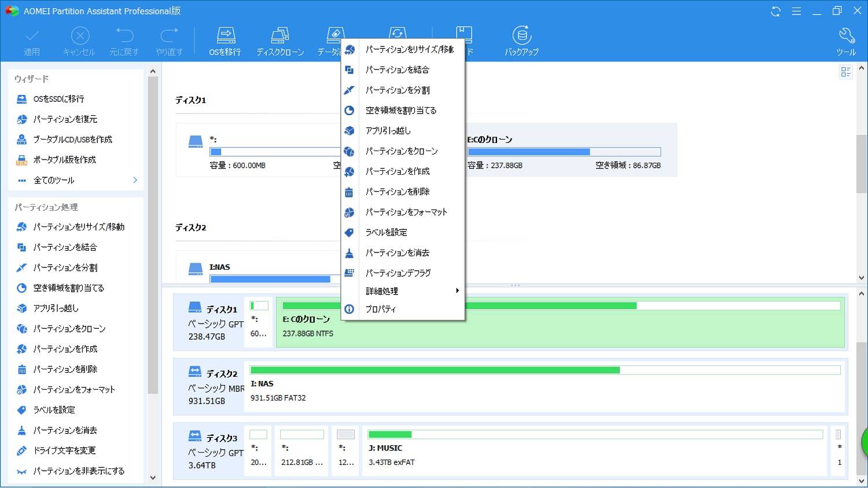This screenshot has height=488, width=868.
Task: Click the やり直す redo icon
Action: tap(170, 42)
